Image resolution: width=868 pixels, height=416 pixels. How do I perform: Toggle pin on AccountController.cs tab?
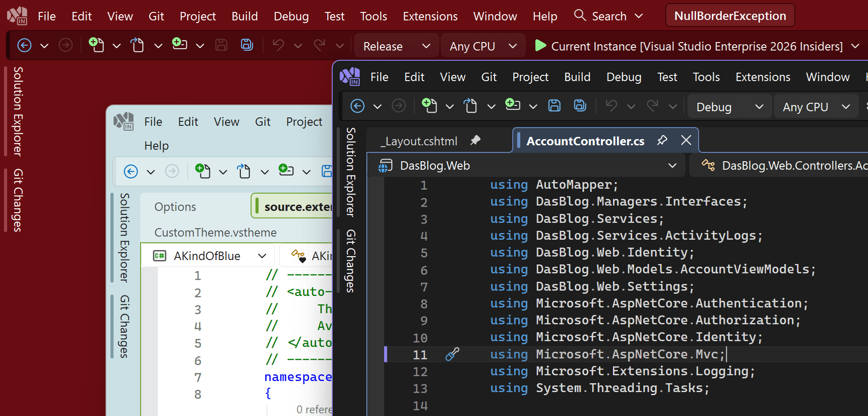click(662, 141)
